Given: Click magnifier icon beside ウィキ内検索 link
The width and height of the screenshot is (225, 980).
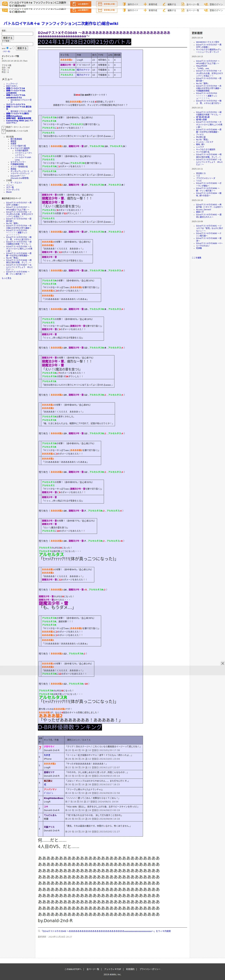Looking at the screenshot, I should (x=39, y=931).
